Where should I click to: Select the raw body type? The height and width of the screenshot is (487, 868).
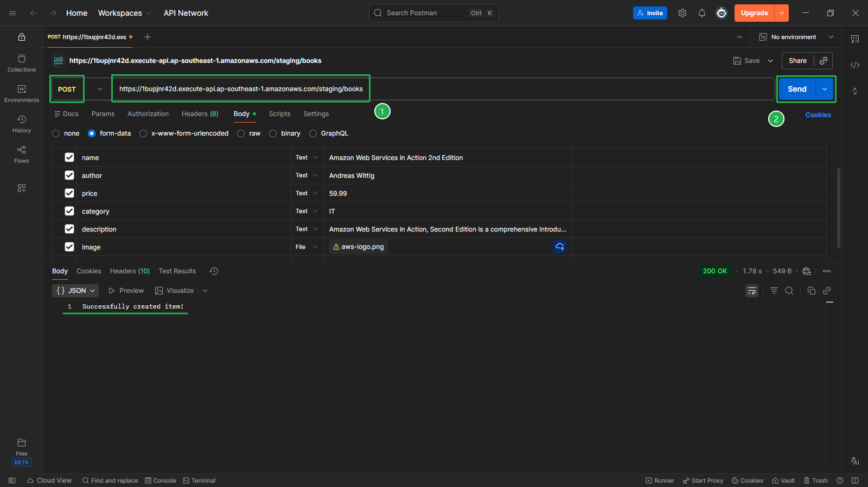click(x=241, y=133)
